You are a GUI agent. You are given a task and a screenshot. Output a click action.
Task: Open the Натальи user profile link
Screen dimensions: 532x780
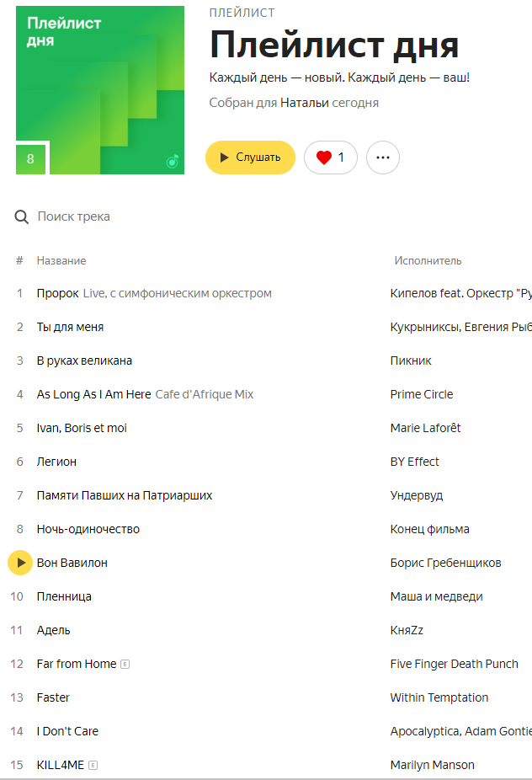304,103
